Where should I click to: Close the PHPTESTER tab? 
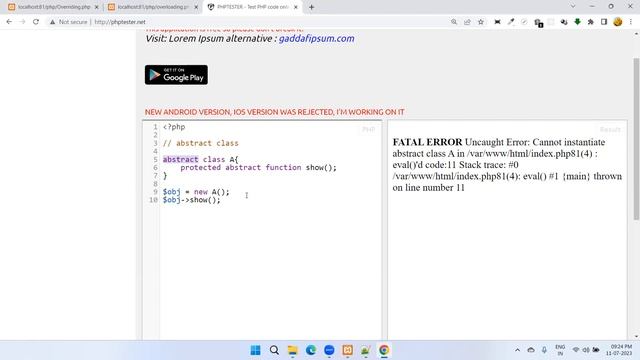tap(296, 7)
